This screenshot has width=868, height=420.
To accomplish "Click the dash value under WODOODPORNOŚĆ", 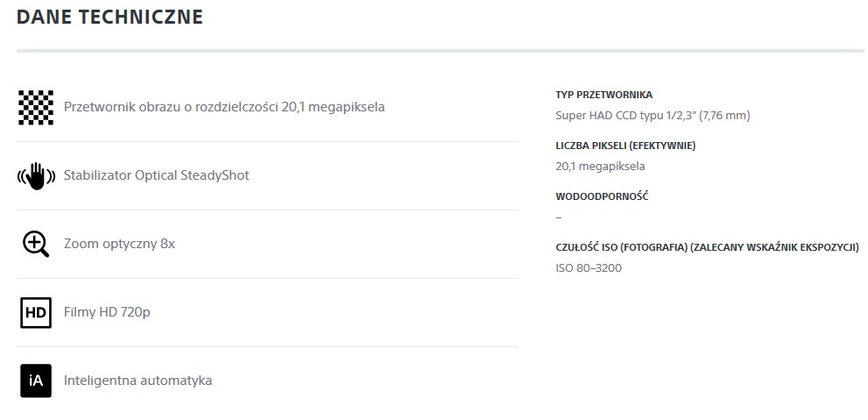I will (x=559, y=217).
